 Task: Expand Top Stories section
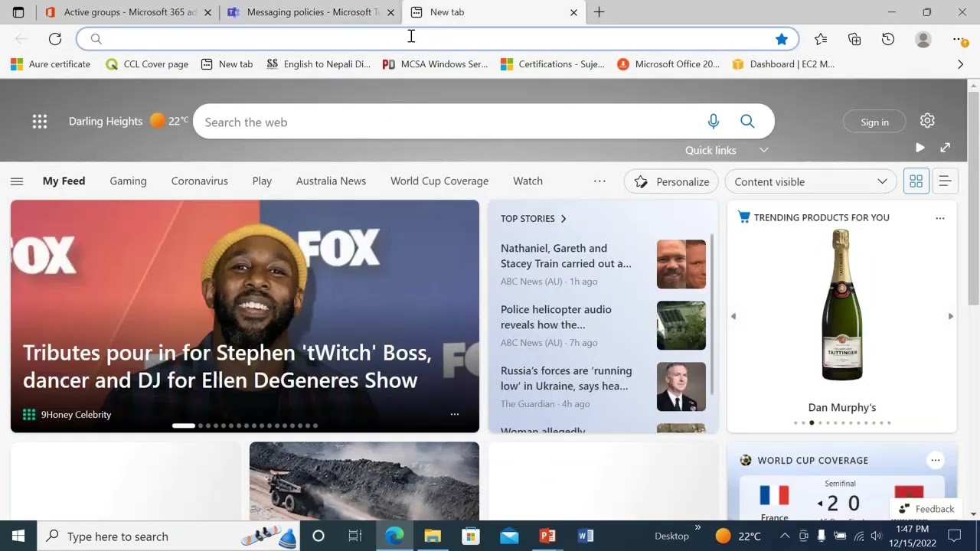click(534, 219)
